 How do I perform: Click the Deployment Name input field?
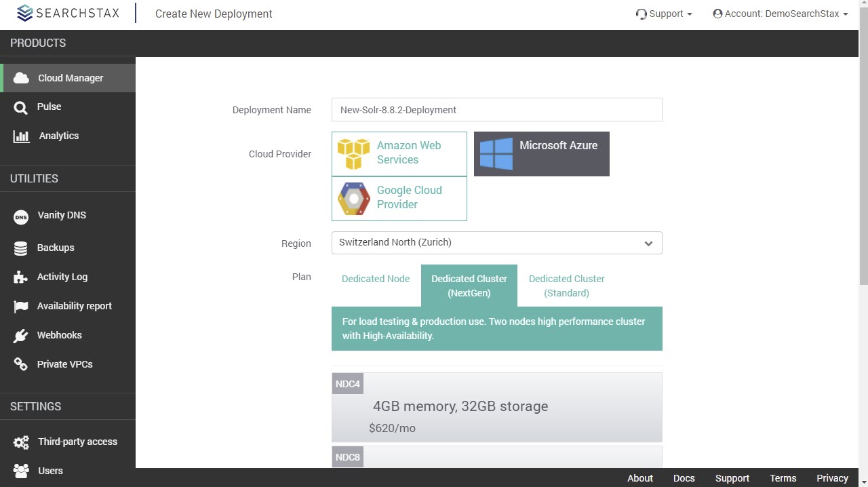[x=496, y=110]
